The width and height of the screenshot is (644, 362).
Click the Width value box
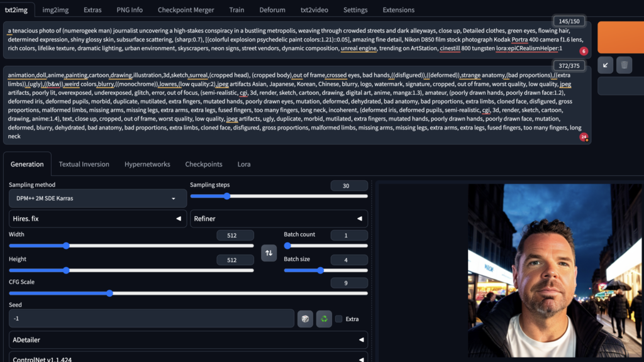pyautogui.click(x=235, y=236)
